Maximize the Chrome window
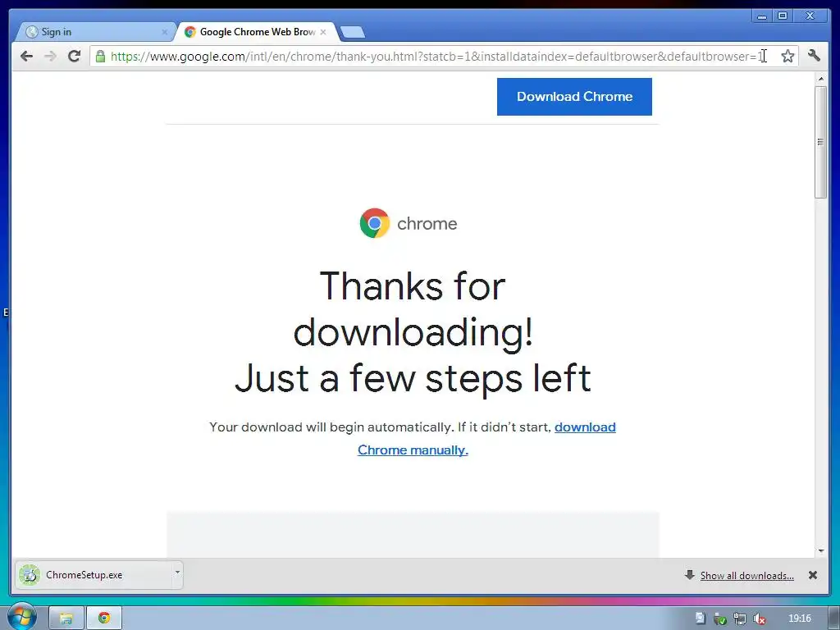The width and height of the screenshot is (840, 630). (783, 16)
